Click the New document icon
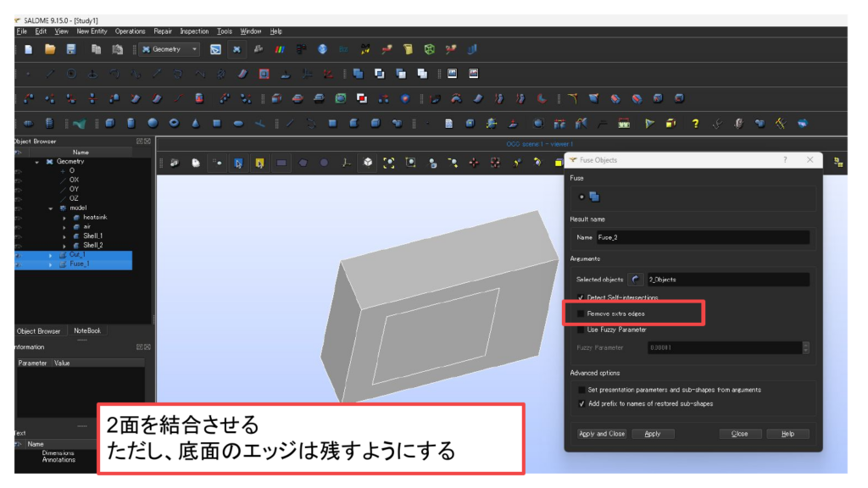The image size is (868, 488). coord(29,49)
